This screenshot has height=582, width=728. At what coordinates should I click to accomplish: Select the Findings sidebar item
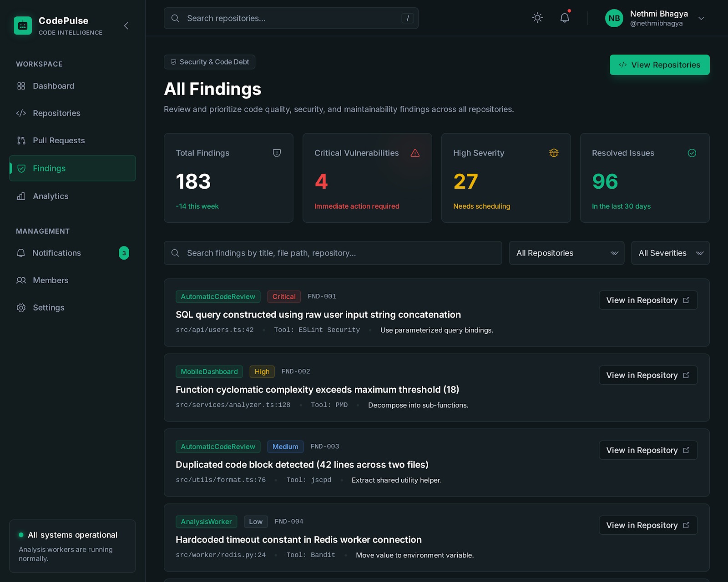tap(72, 168)
